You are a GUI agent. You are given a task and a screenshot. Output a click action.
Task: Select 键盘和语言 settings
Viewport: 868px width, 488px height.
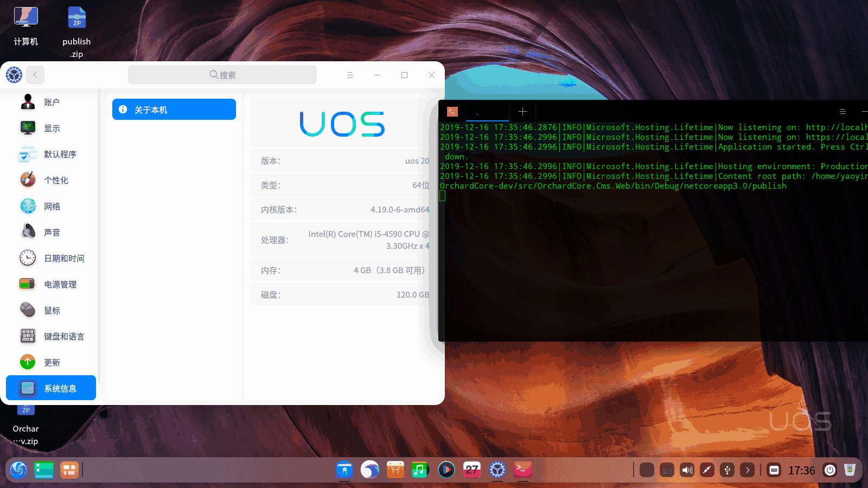pyautogui.click(x=51, y=336)
